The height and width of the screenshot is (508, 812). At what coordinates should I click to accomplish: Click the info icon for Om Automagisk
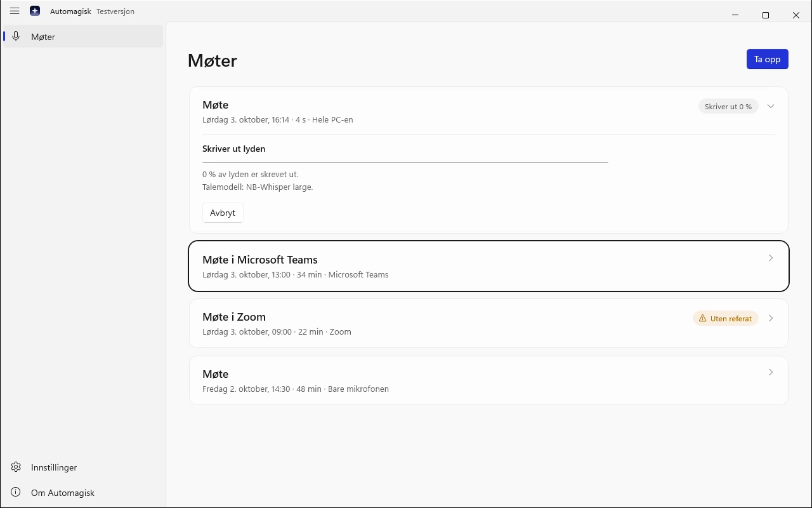click(16, 493)
